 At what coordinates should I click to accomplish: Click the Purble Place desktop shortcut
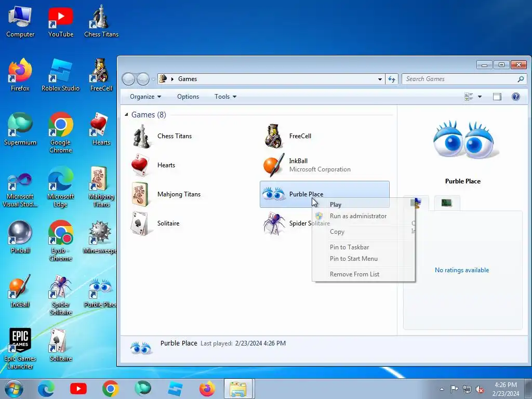coord(100,292)
